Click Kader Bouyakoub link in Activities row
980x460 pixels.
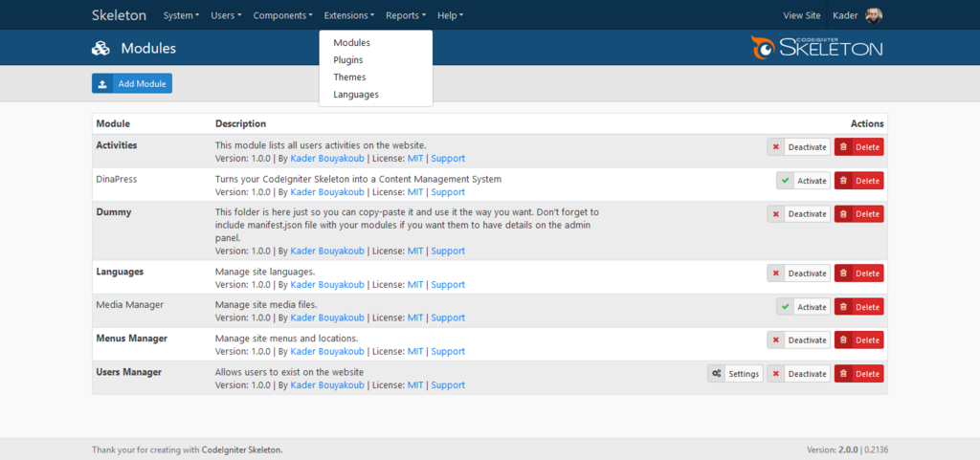pos(327,159)
